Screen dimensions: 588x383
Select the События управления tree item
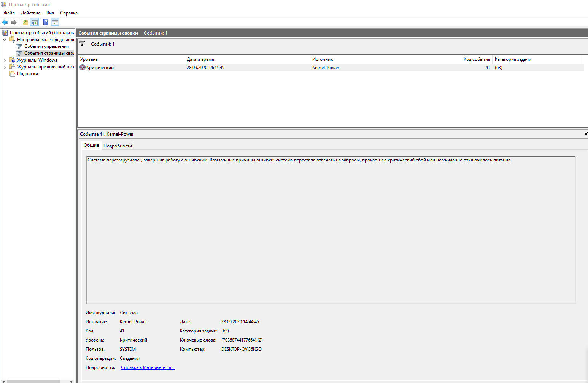(x=46, y=46)
